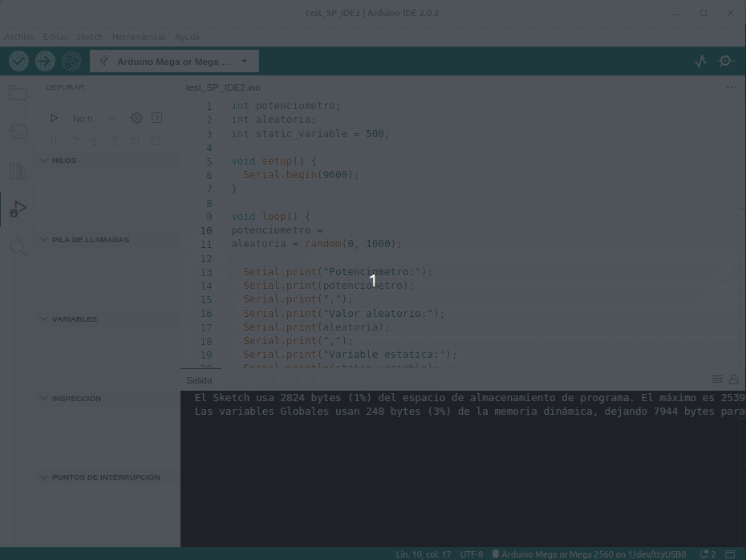Open the Boards Manager in the sidebar
The image size is (746, 560).
(18, 132)
